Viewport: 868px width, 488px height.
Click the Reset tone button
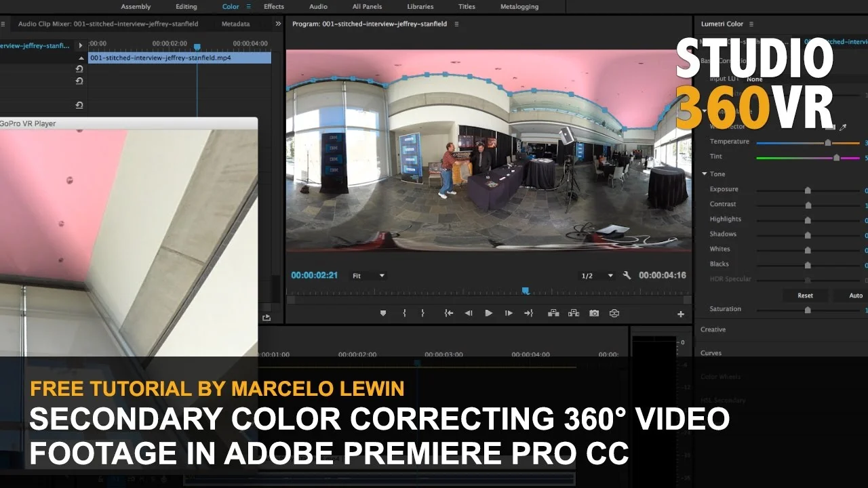click(x=805, y=296)
